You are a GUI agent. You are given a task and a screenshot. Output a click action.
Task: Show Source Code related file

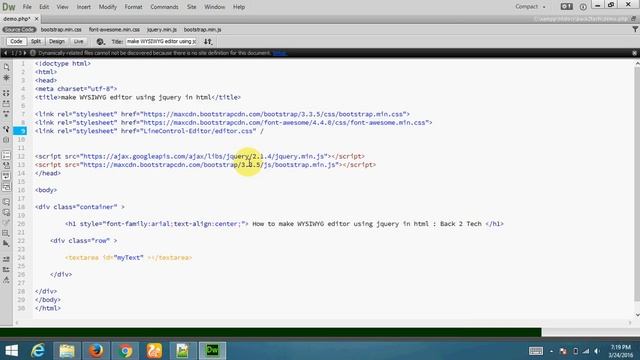coord(19,29)
